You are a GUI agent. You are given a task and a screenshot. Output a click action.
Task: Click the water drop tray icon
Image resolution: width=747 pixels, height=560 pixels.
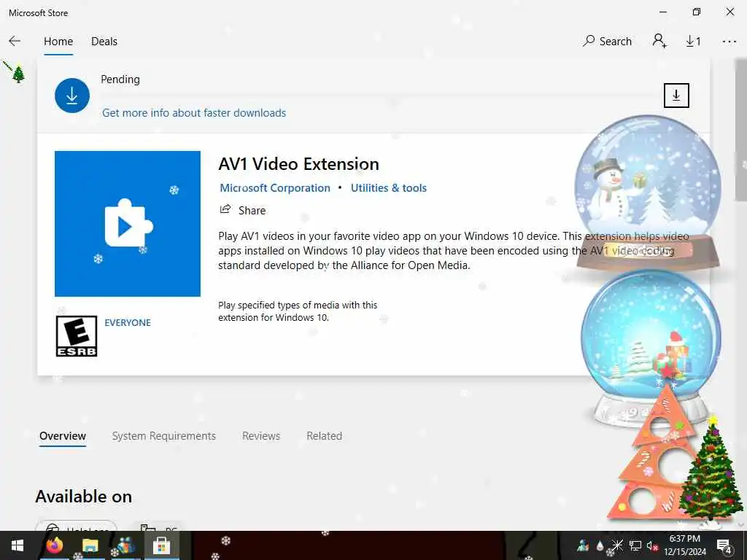600,545
